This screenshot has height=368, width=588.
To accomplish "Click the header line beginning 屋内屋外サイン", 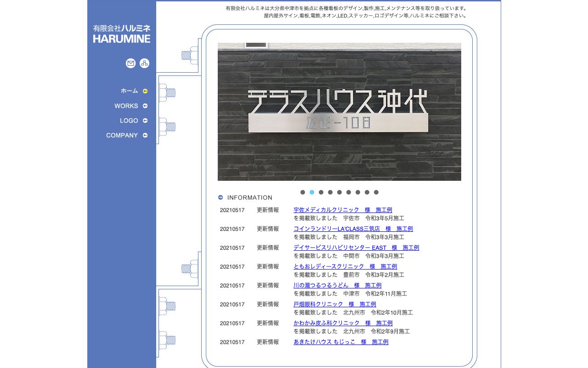I will click(366, 16).
